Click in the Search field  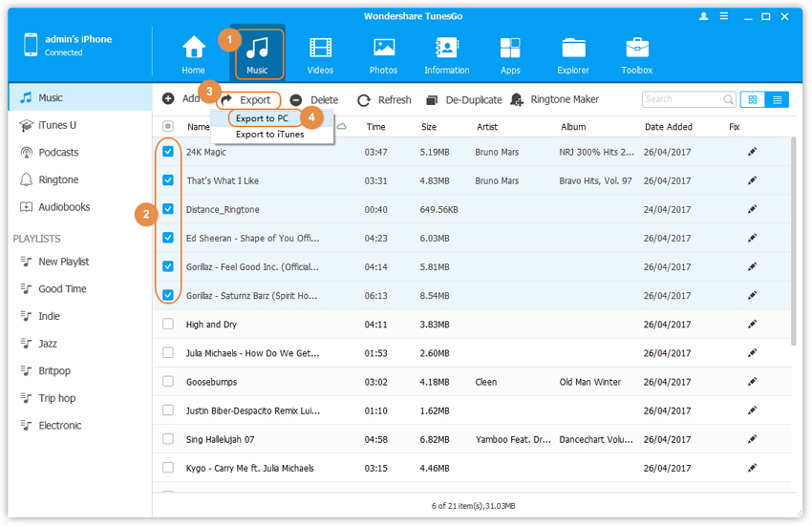(x=681, y=99)
